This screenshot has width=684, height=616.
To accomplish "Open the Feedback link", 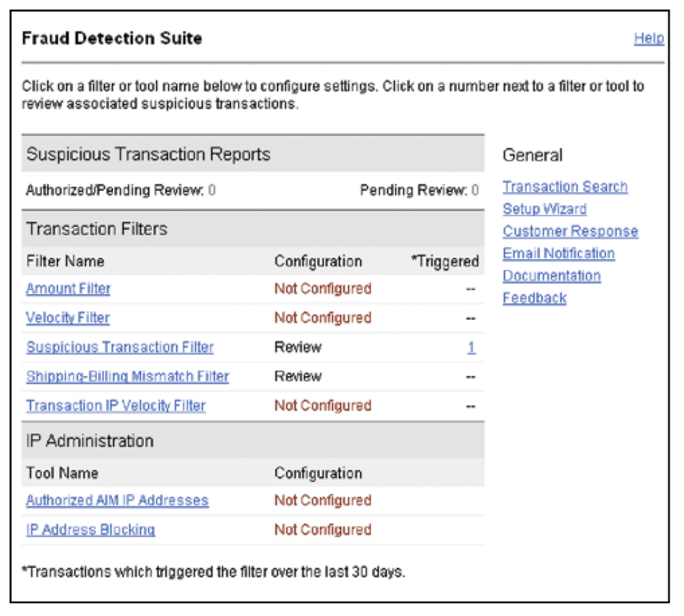I will [x=534, y=298].
